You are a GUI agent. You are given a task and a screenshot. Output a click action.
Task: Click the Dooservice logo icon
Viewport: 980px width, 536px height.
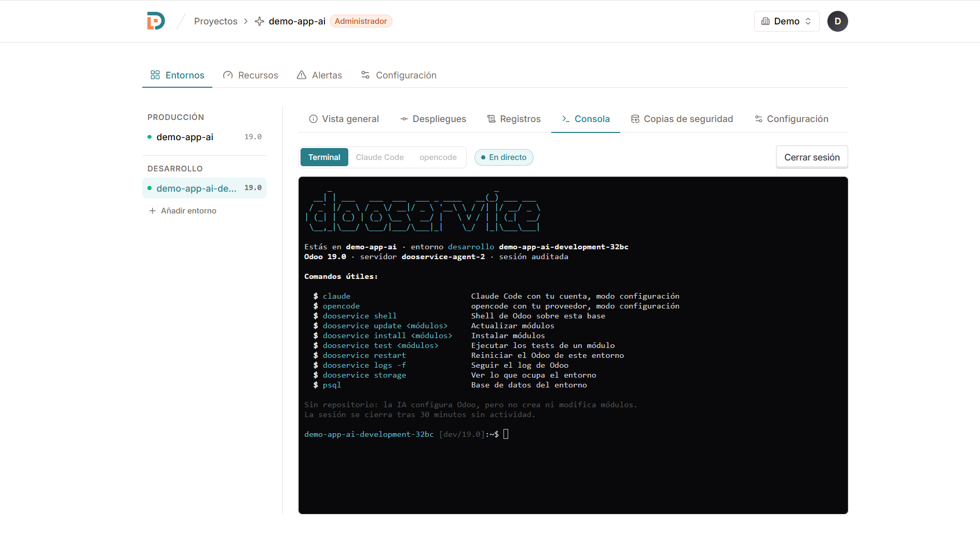[x=156, y=21]
